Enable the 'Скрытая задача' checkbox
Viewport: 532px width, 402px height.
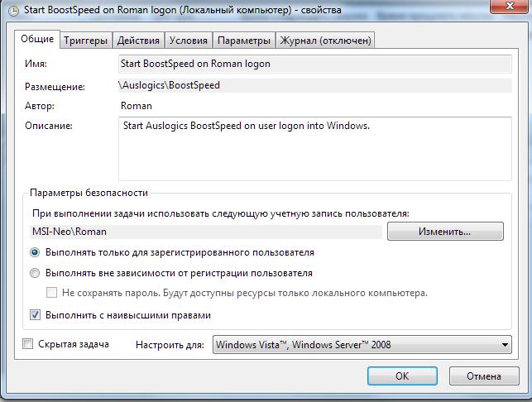(x=27, y=344)
